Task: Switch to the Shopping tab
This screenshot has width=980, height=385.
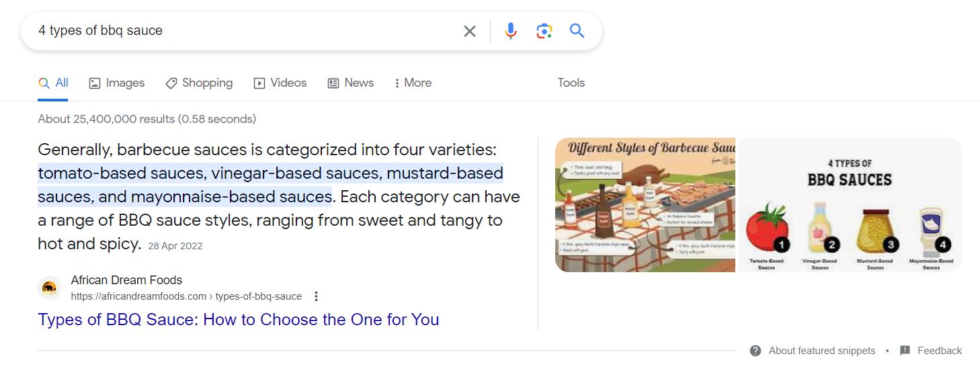Action: [x=199, y=83]
